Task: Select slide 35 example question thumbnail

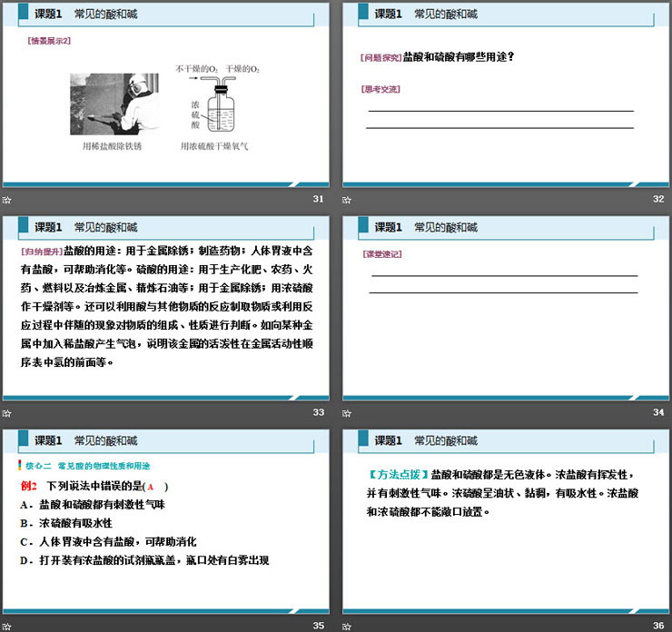Action: coord(166,521)
